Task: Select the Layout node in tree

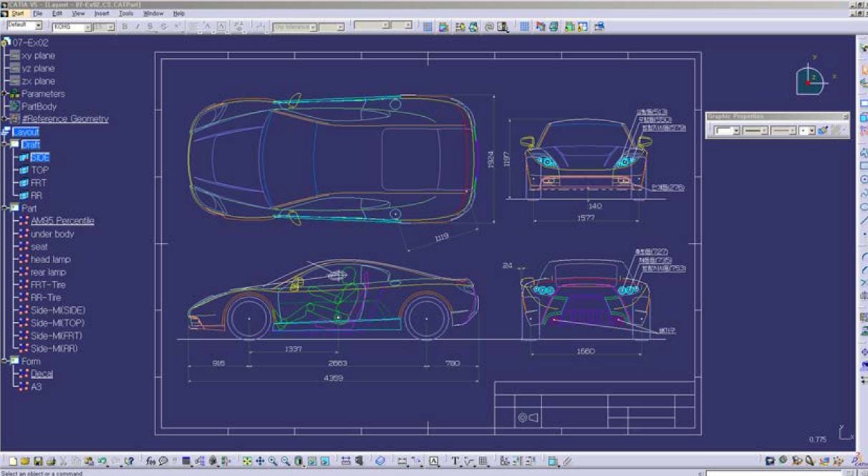Action: (26, 132)
